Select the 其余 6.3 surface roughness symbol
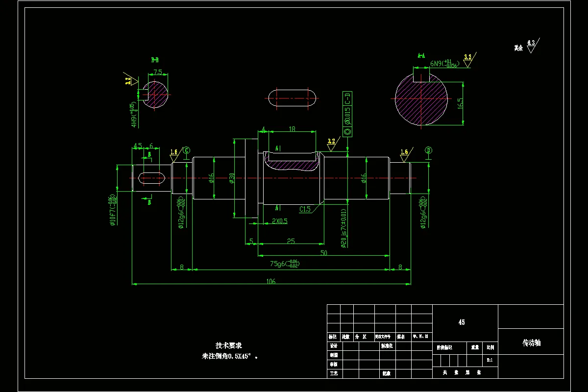 532,45
